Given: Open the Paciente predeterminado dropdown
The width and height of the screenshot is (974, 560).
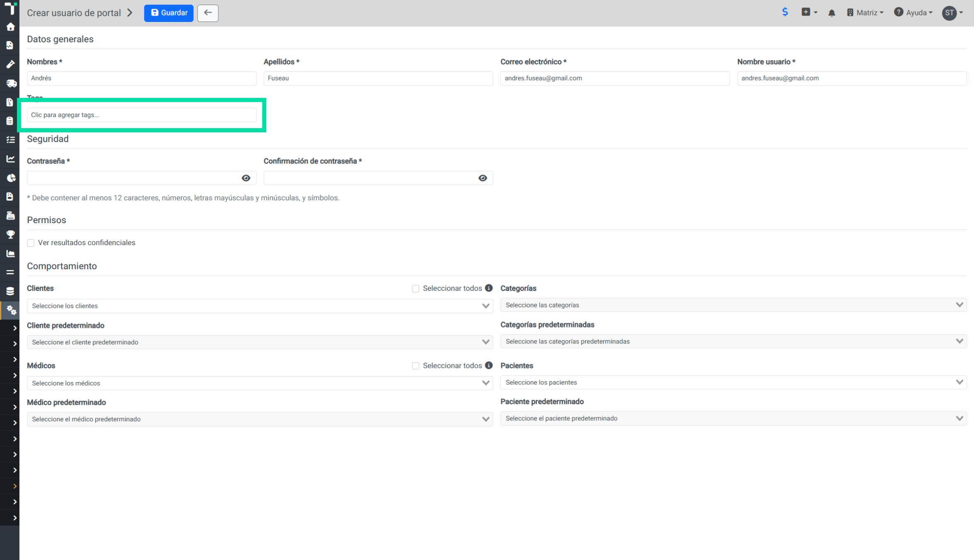Looking at the screenshot, I should click(x=733, y=418).
